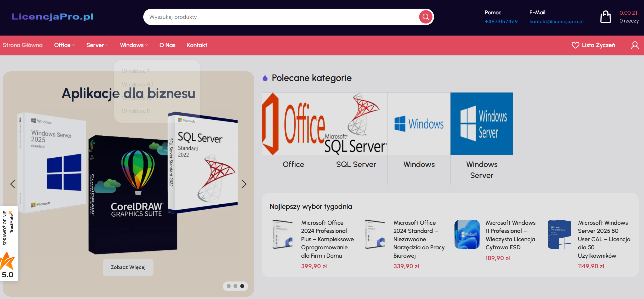Click the LicencjaPro.pl logo
Screen dimensions: 644x299
pyautogui.click(x=52, y=17)
